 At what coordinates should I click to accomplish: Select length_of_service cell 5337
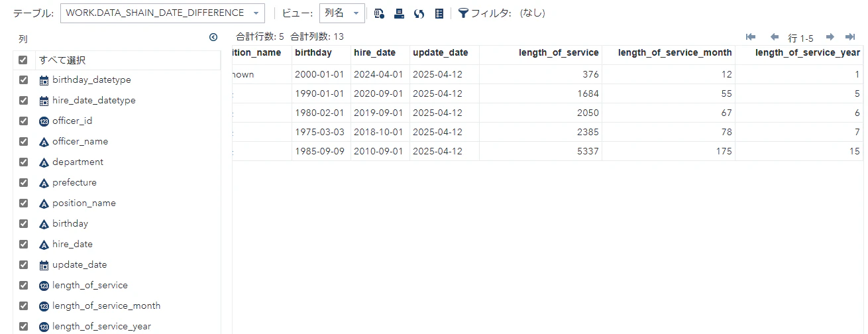pos(541,151)
